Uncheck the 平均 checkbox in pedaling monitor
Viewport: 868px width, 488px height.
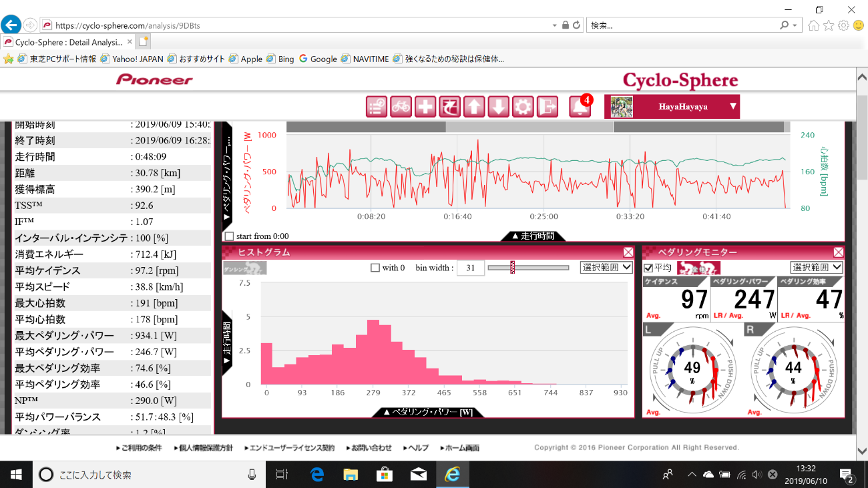[648, 268]
